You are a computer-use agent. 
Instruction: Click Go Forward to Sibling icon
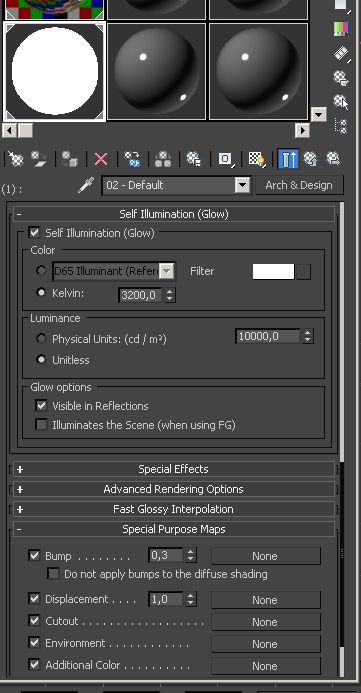334,158
